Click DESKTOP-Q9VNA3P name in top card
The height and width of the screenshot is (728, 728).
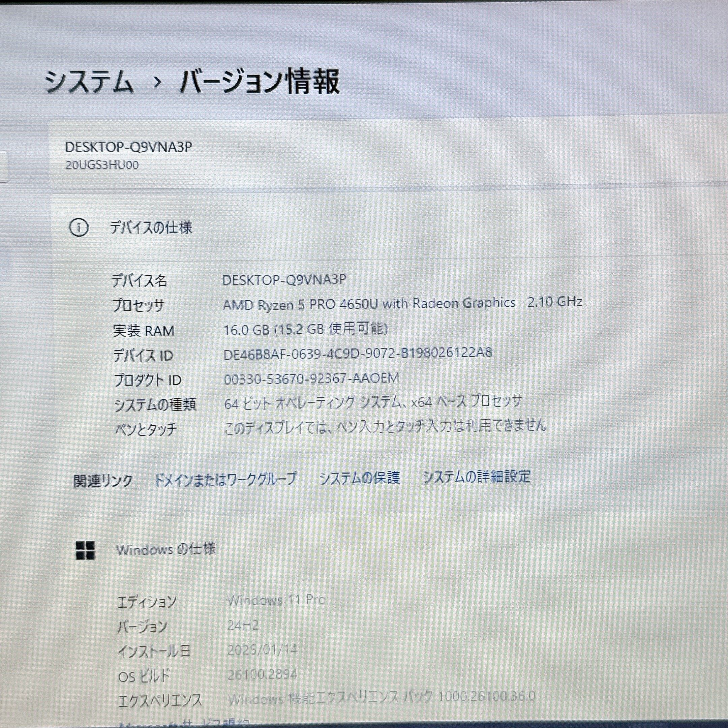(128, 147)
